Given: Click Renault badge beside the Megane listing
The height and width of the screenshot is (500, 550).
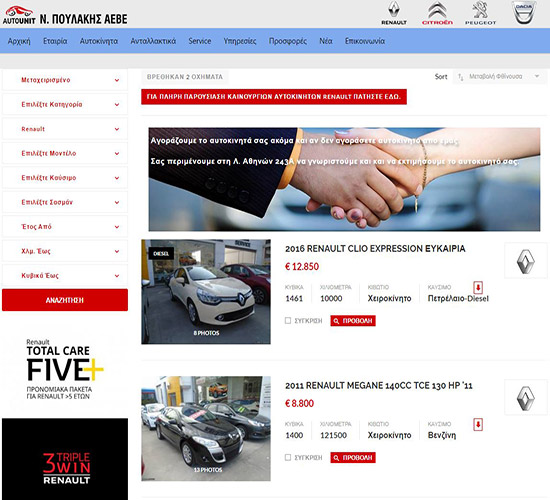Looking at the screenshot, I should (525, 397).
